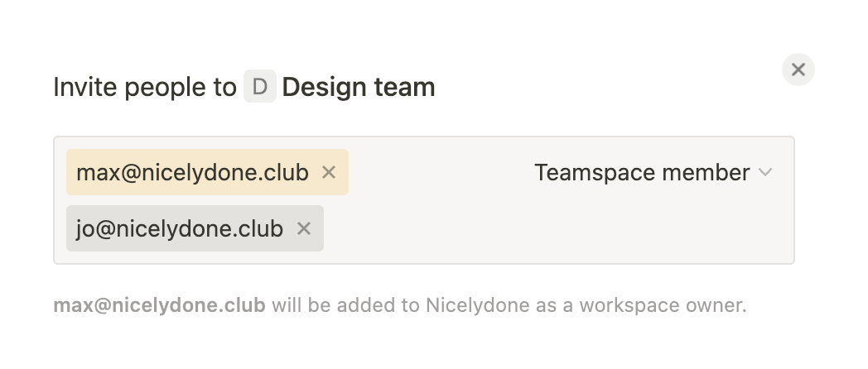The image size is (868, 369).
Task: Click the bold max@nicelydone.club in notice
Action: coord(159,305)
